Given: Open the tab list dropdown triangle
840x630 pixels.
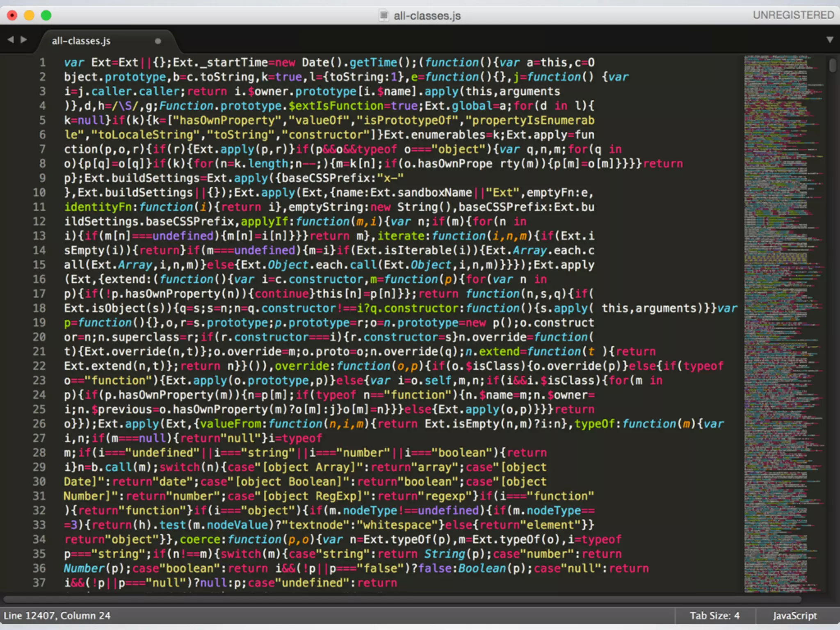Looking at the screenshot, I should [830, 40].
